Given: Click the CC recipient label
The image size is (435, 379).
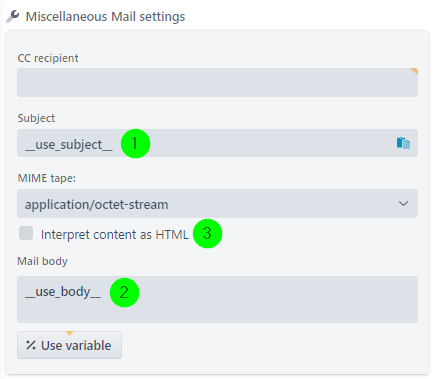Looking at the screenshot, I should pyautogui.click(x=48, y=58).
